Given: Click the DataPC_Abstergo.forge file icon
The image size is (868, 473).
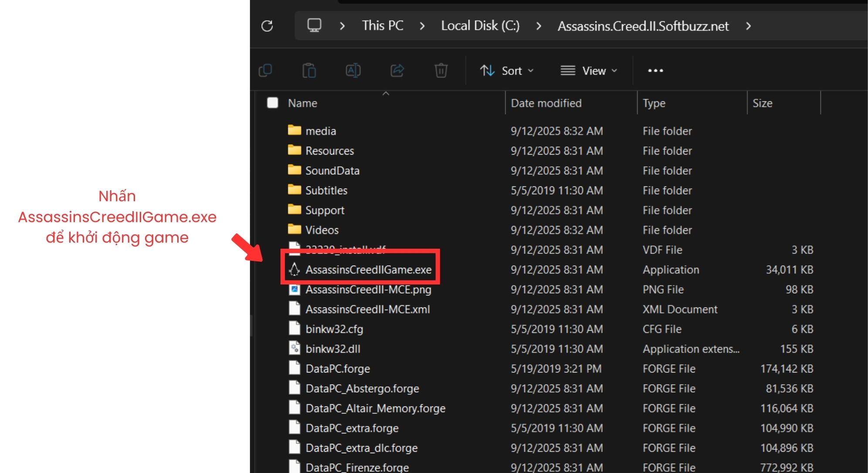Looking at the screenshot, I should 295,388.
